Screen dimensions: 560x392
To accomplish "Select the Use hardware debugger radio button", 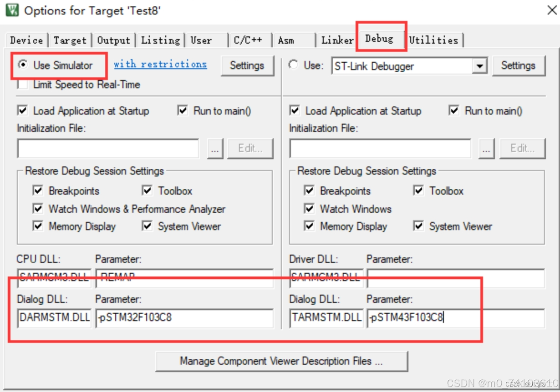I will pos(294,65).
